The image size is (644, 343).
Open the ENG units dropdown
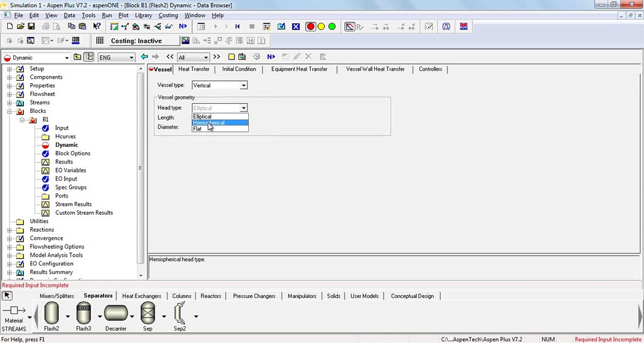pyautogui.click(x=131, y=58)
